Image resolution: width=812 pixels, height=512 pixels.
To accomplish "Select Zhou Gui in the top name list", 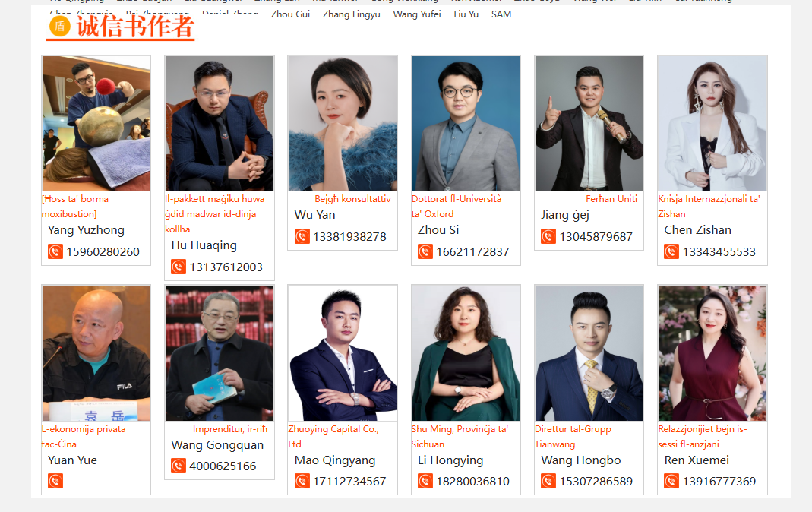I will (x=290, y=14).
